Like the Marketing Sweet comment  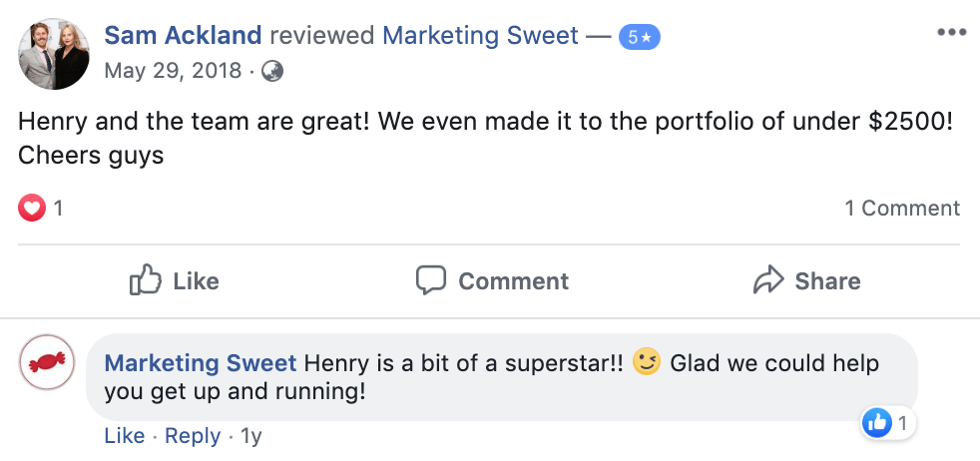[x=125, y=436]
